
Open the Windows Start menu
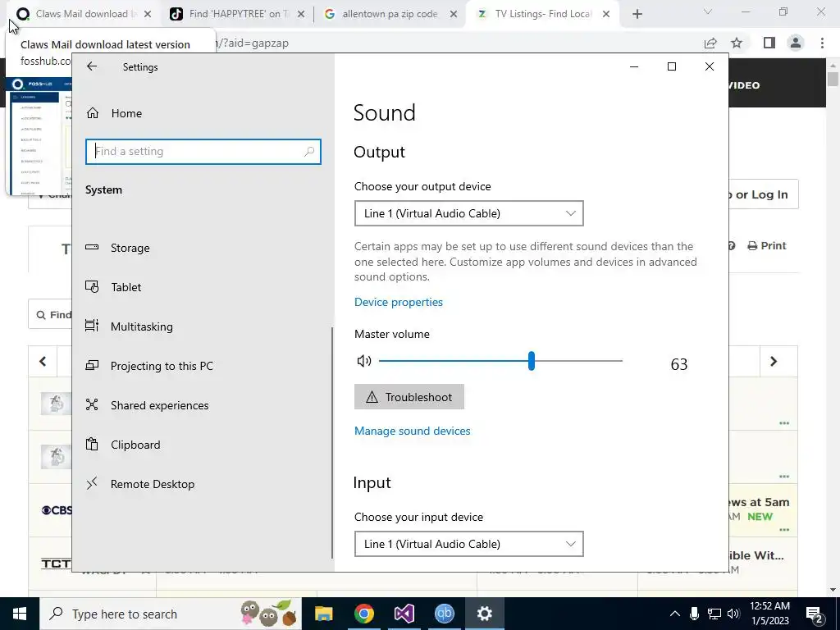pyautogui.click(x=20, y=614)
